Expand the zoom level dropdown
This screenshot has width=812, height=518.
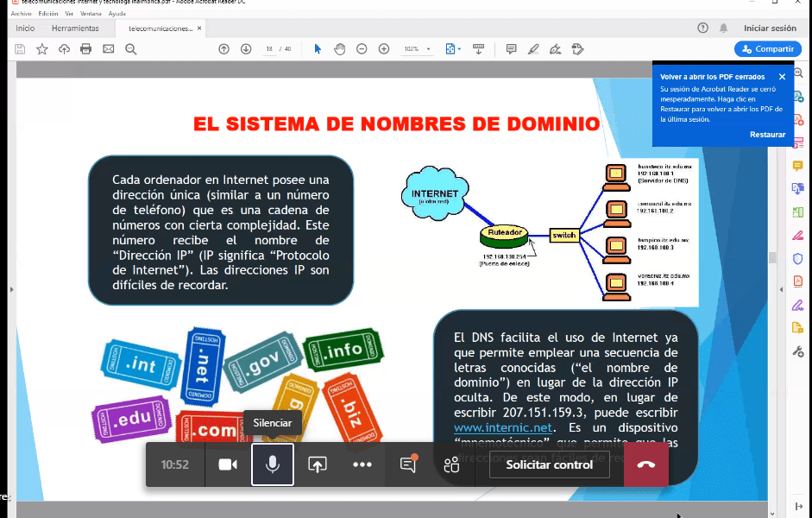tap(429, 49)
